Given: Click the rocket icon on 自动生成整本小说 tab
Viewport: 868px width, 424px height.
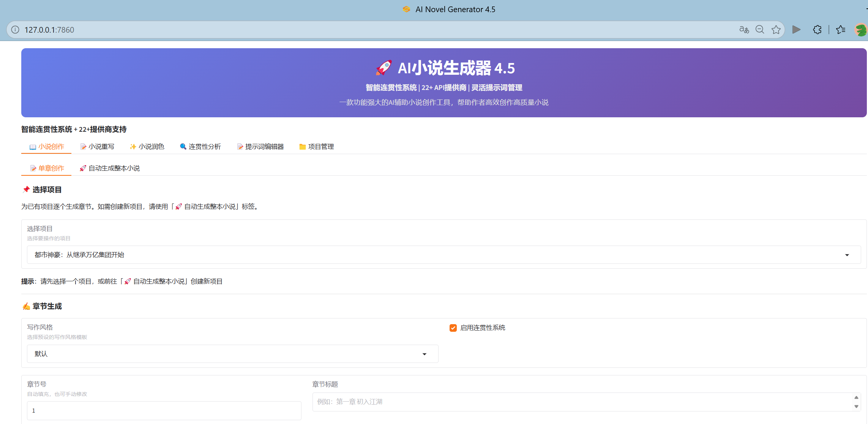Looking at the screenshot, I should [83, 168].
